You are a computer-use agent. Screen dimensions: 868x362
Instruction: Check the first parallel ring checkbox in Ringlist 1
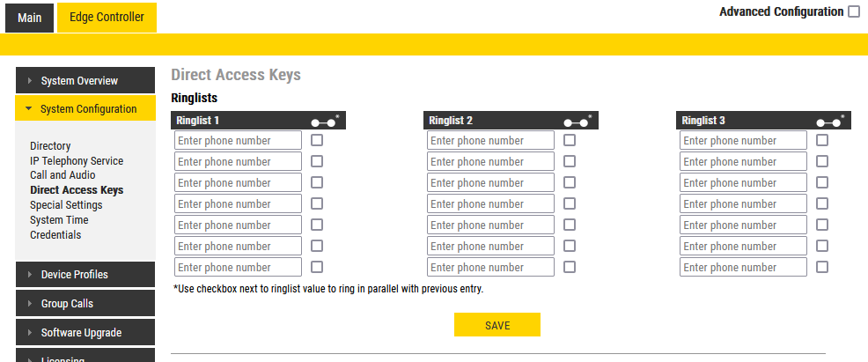coord(317,140)
